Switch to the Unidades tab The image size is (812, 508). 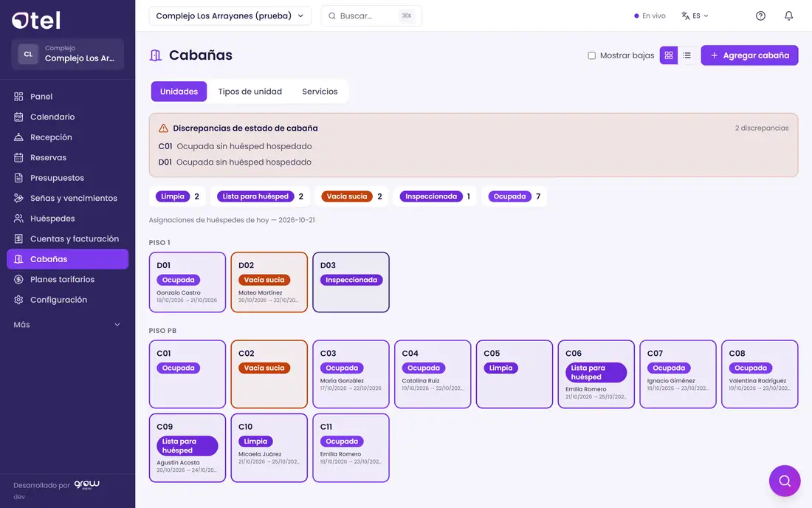179,92
